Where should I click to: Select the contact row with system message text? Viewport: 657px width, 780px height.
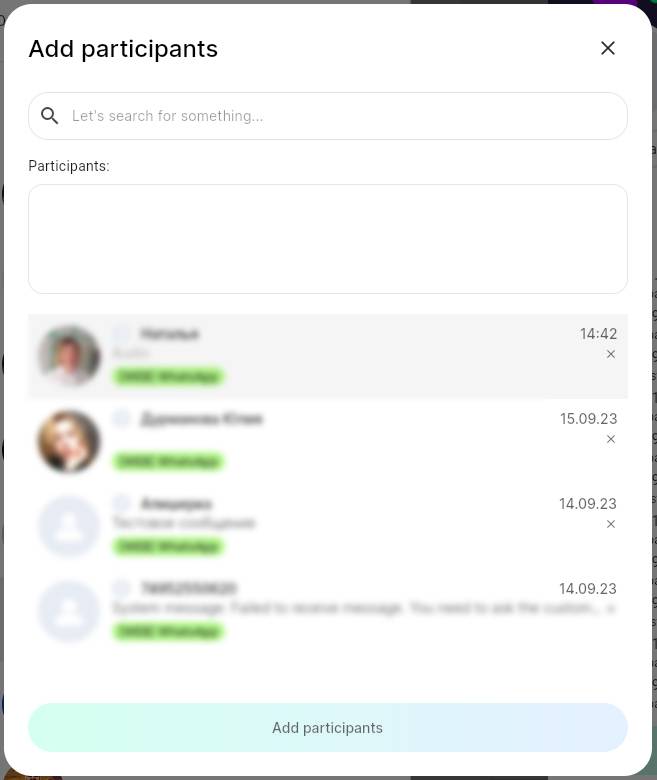[328, 611]
